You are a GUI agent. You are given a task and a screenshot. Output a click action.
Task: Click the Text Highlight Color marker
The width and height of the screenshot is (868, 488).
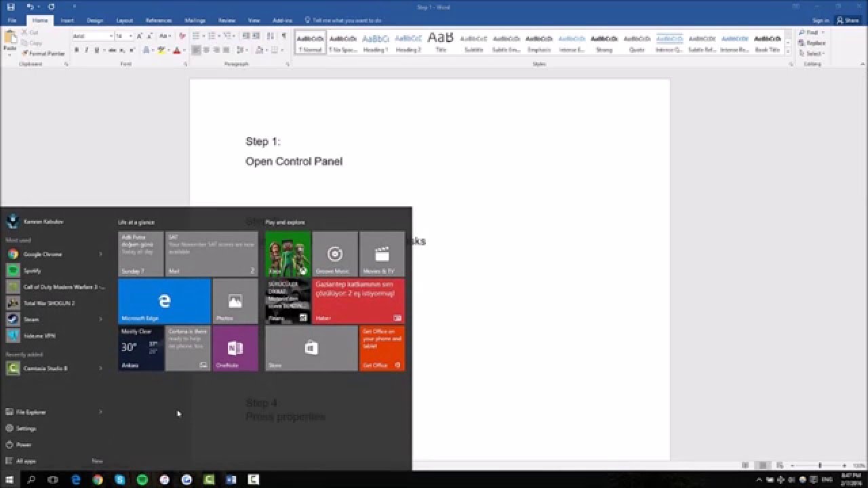point(161,50)
